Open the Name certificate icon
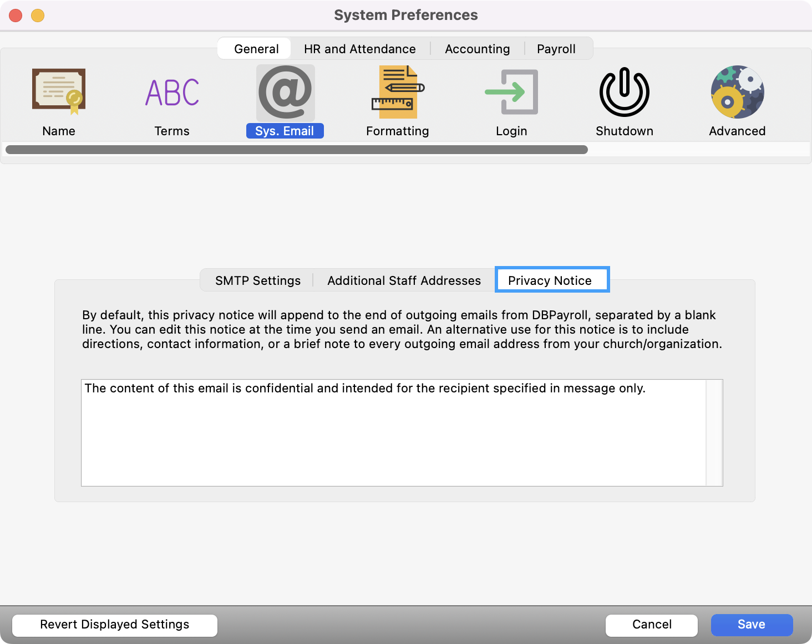Image resolution: width=812 pixels, height=644 pixels. (x=59, y=92)
